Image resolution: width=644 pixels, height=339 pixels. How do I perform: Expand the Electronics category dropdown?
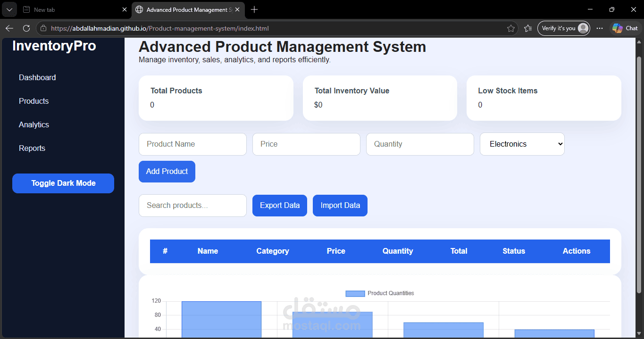click(522, 144)
